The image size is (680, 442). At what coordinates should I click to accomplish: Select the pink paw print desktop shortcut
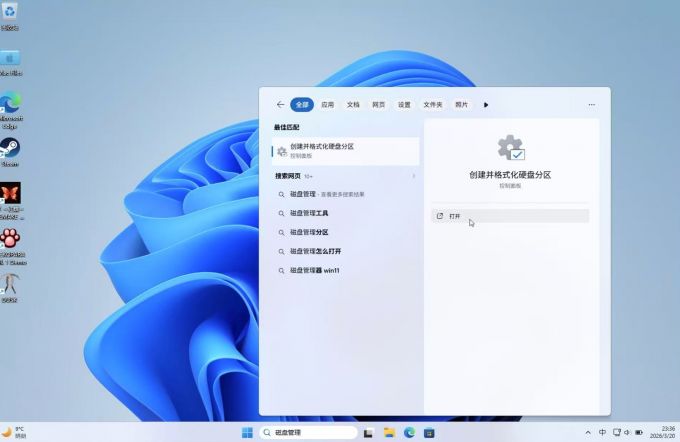pos(11,246)
